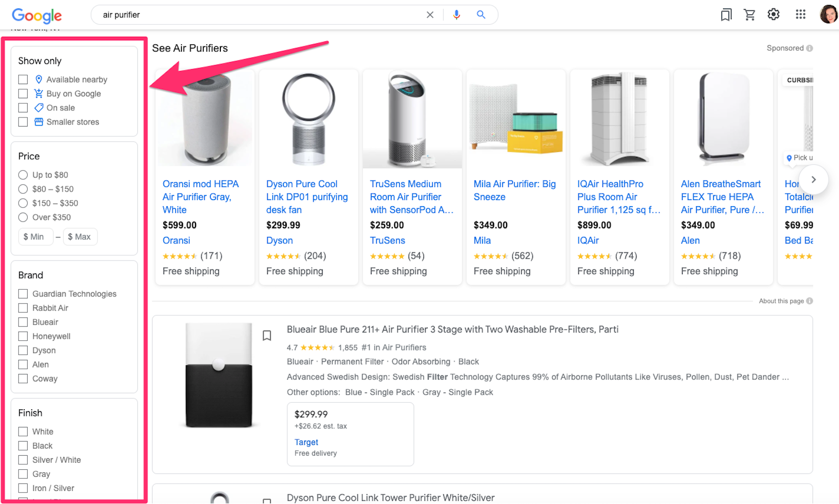Click the Google logo
Viewport: 839px width, 504px height.
(x=37, y=15)
